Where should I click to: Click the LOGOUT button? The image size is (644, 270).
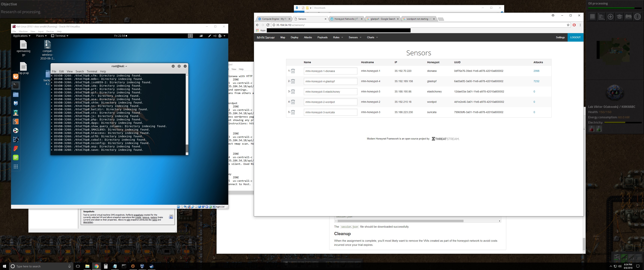pos(575,37)
